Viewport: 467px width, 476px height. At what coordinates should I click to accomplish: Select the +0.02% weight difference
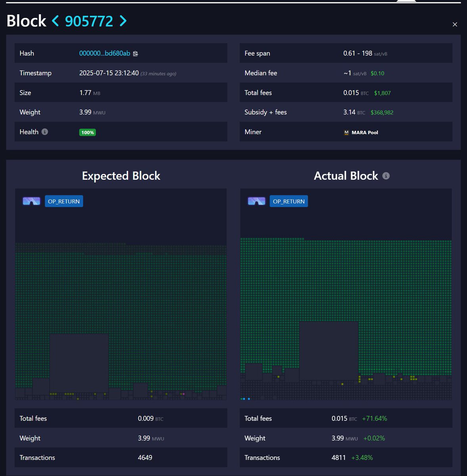click(374, 438)
